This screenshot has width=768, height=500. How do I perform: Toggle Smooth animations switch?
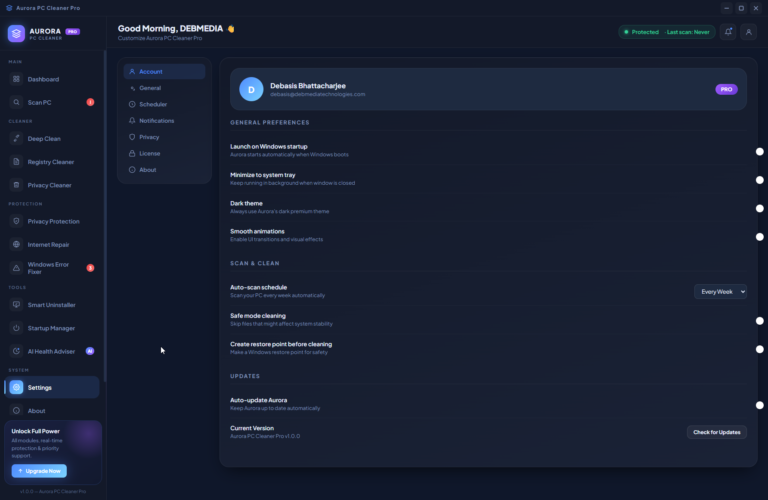click(x=759, y=237)
